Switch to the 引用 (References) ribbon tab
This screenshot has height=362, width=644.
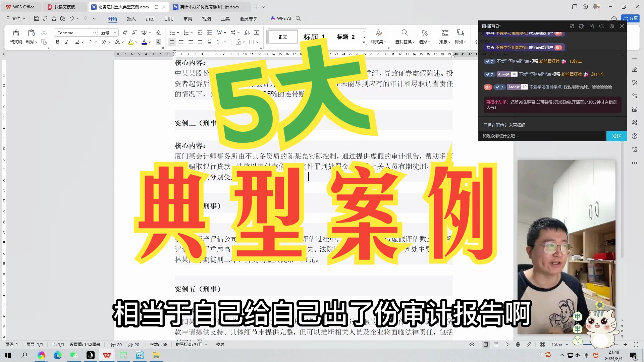click(x=169, y=19)
